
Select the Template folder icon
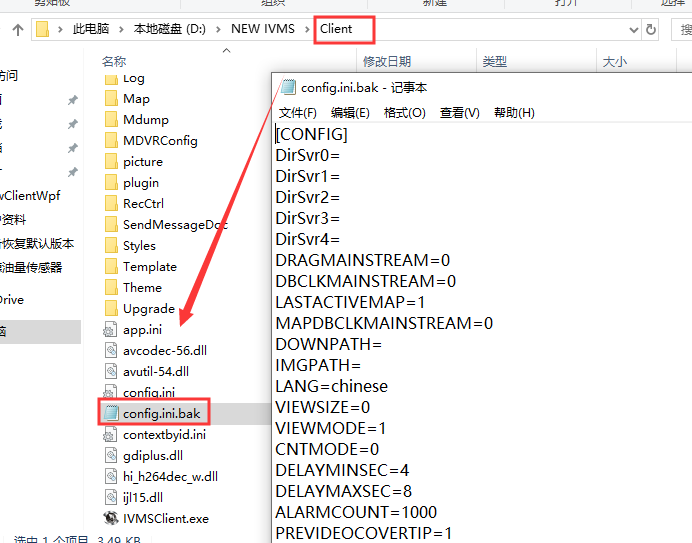[x=111, y=266]
